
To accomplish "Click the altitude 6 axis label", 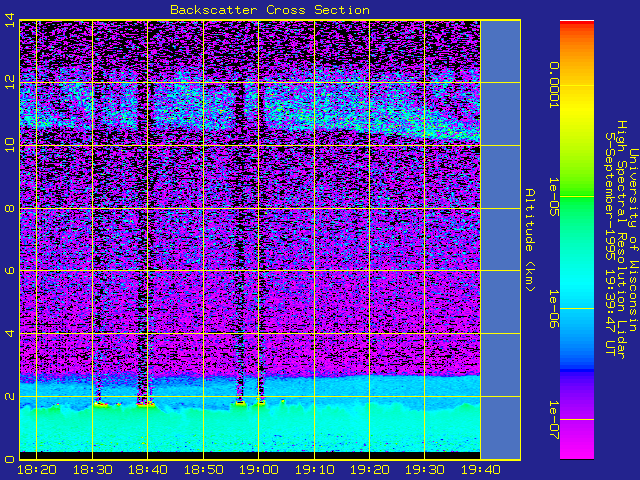I will tap(9, 271).
